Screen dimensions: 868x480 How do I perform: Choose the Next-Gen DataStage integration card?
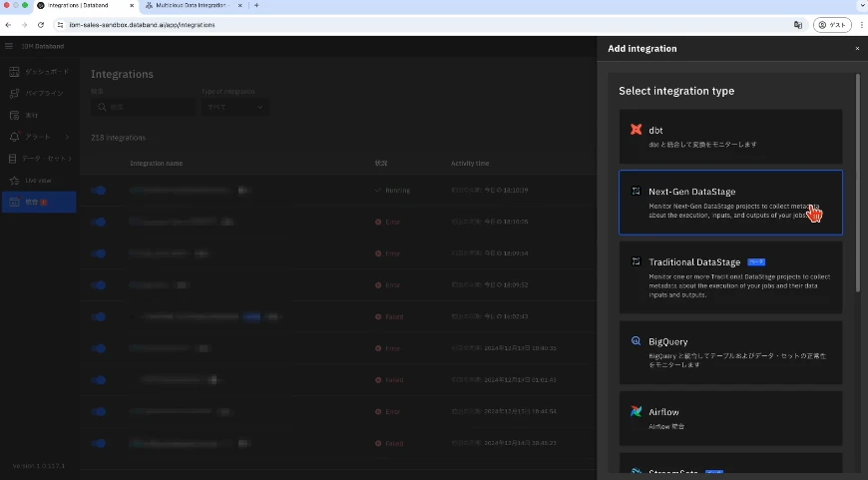click(730, 202)
